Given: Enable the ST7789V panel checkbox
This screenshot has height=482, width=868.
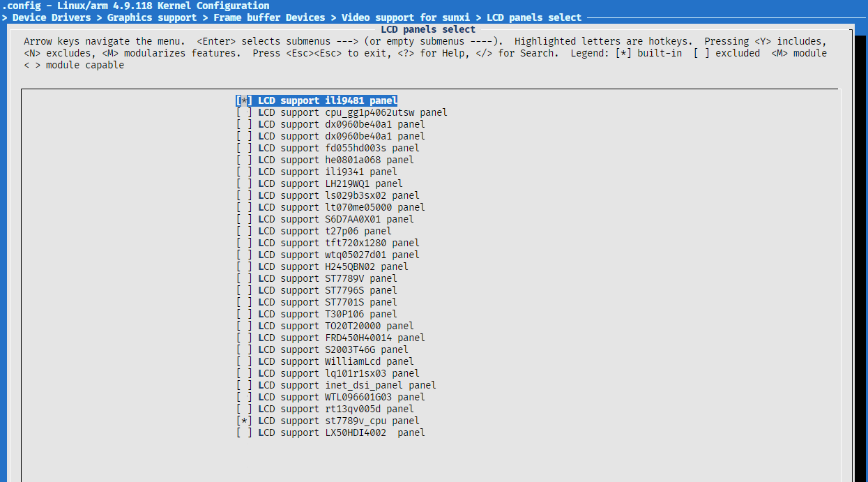Looking at the screenshot, I should pyautogui.click(x=244, y=278).
